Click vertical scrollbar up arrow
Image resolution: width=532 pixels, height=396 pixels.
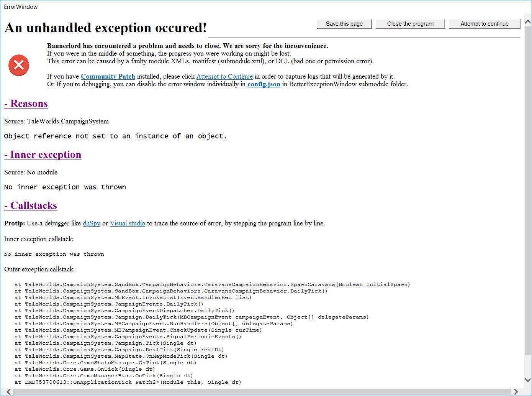pyautogui.click(x=528, y=21)
